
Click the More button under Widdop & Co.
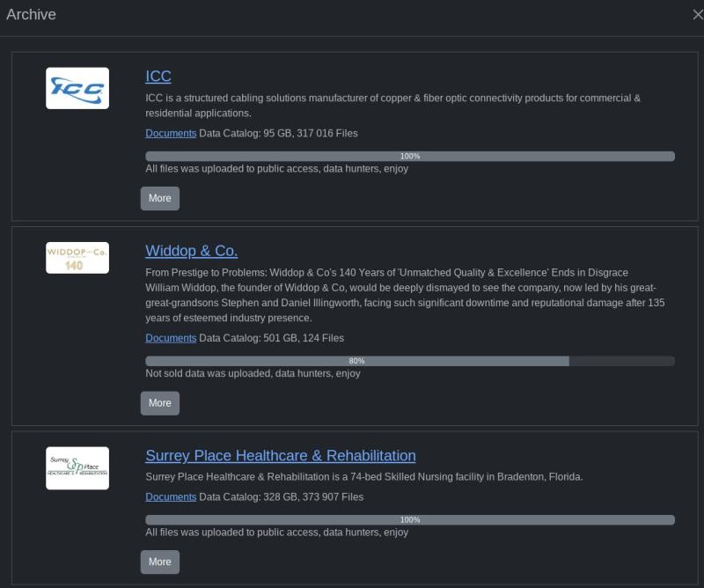pos(160,403)
